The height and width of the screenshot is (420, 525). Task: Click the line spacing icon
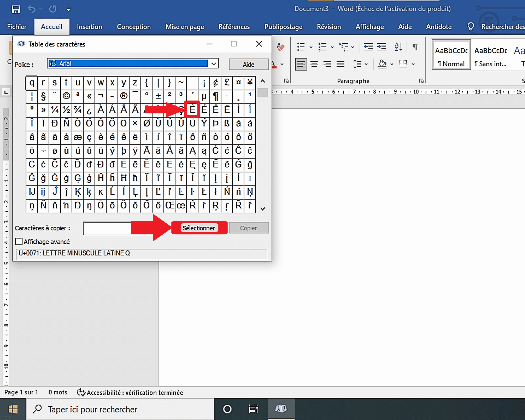[x=357, y=64]
